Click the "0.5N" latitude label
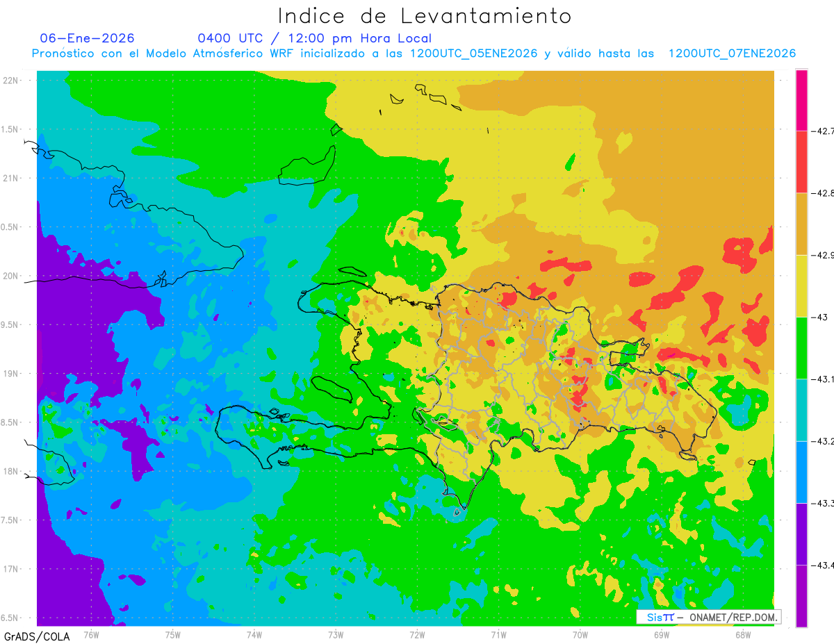This screenshot has height=644, width=834. 9,227
